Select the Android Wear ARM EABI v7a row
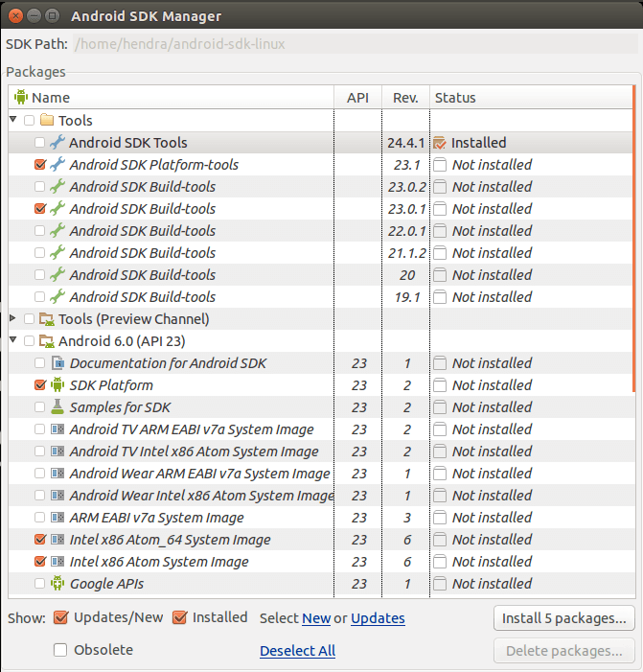Screen dimensions: 643x672 [321, 474]
